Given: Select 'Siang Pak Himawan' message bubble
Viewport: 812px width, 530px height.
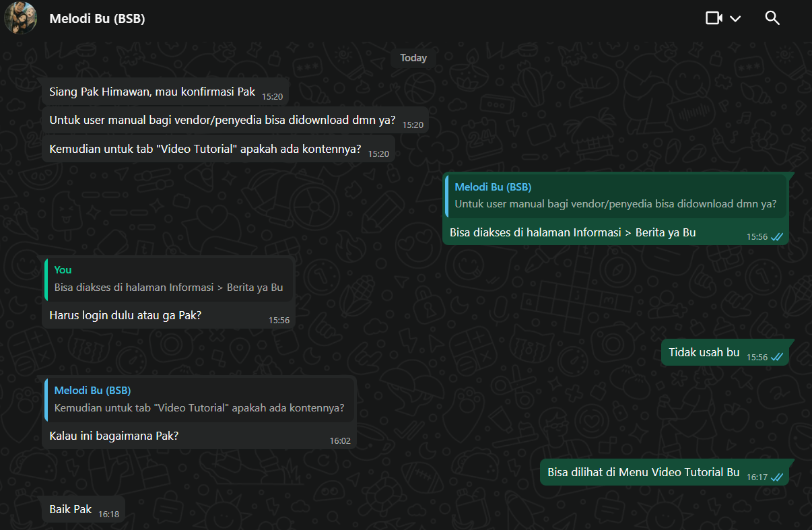Looking at the screenshot, I should point(152,92).
